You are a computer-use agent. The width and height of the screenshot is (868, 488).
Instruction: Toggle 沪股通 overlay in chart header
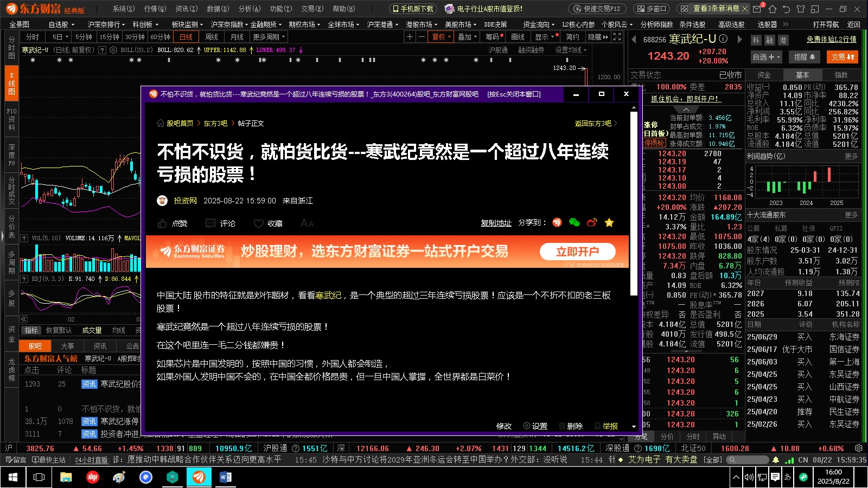498,50
